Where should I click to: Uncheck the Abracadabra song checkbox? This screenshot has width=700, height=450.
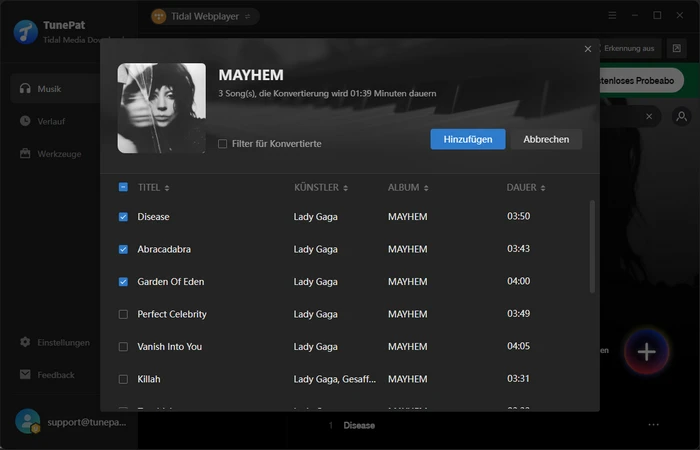[x=123, y=250]
